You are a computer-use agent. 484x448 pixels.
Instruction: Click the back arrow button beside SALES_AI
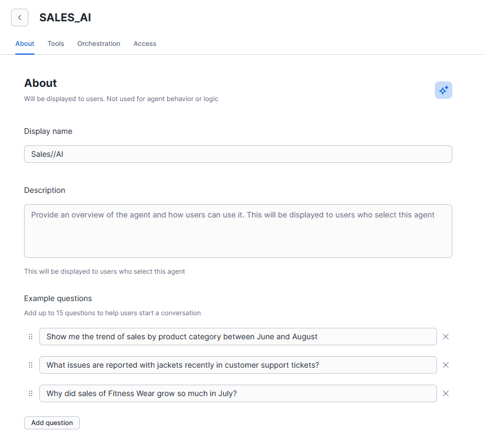20,17
